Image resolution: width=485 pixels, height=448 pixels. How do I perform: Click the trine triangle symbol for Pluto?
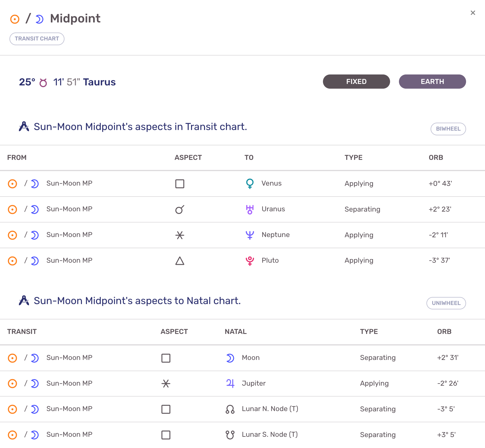[x=180, y=261]
